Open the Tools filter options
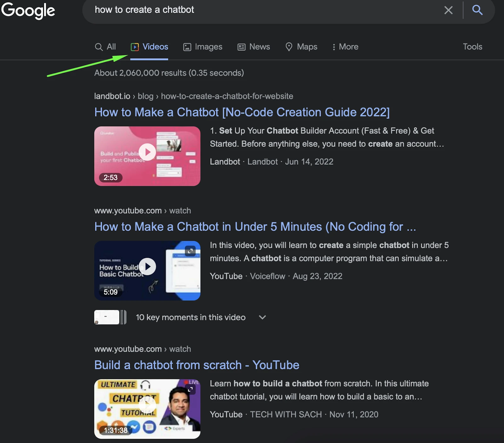504x443 pixels. (472, 47)
